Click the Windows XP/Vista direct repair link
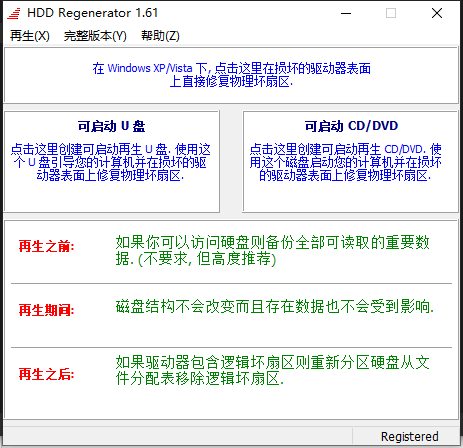The width and height of the screenshot is (463, 448). pyautogui.click(x=231, y=75)
